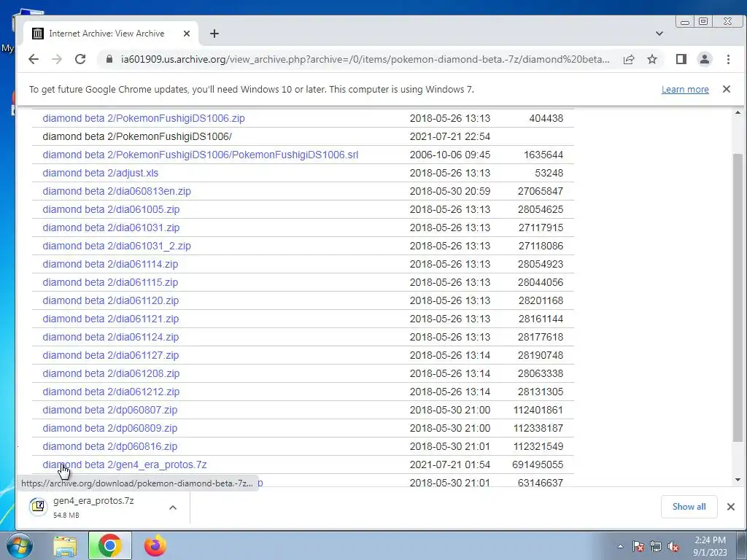Download gen4_era_protos.7z from list

[x=124, y=464]
